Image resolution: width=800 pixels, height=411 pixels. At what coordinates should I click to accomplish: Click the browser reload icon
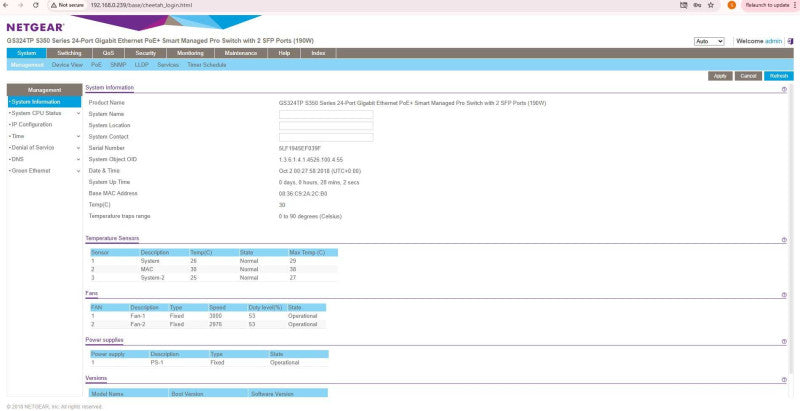[x=36, y=5]
